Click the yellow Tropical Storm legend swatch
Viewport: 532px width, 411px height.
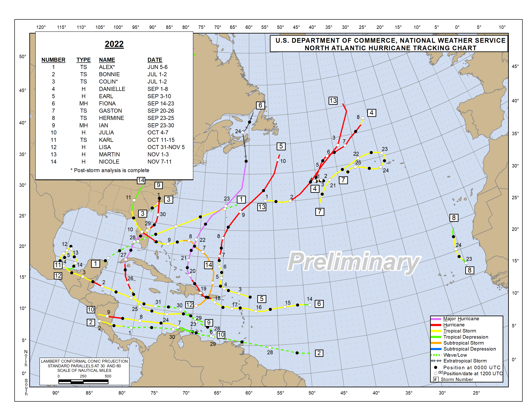pos(436,331)
